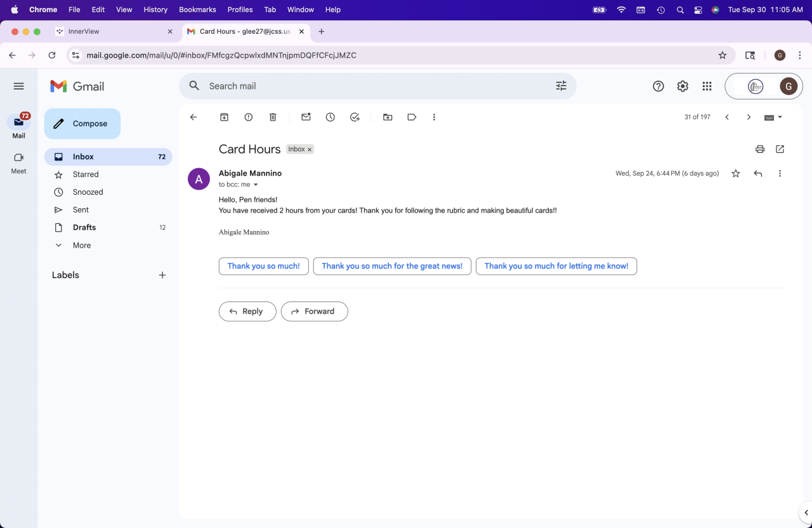Choose 'Thank you so much!' smart reply
The width and height of the screenshot is (812, 528).
263,266
